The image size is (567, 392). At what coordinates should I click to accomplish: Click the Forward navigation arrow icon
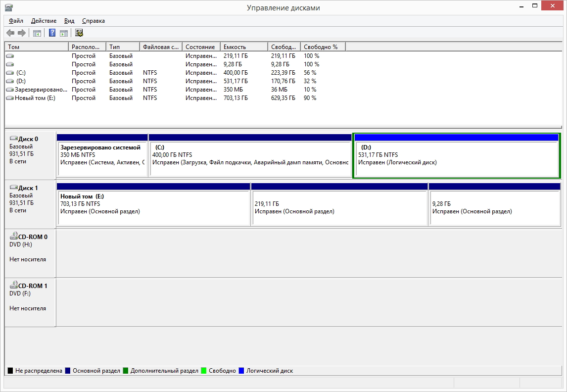22,33
